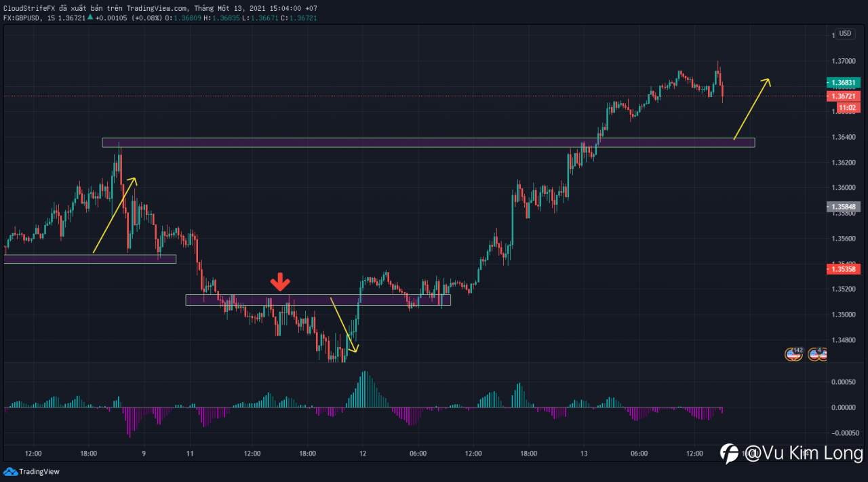Click the 11:02 candle countdown label
Screen dimensions: 868x482
coord(848,108)
